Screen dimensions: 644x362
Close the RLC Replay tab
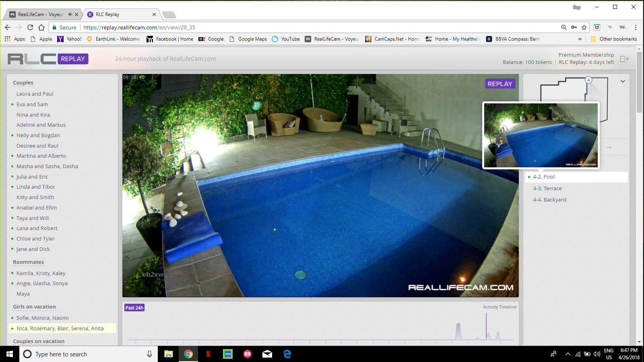click(154, 14)
